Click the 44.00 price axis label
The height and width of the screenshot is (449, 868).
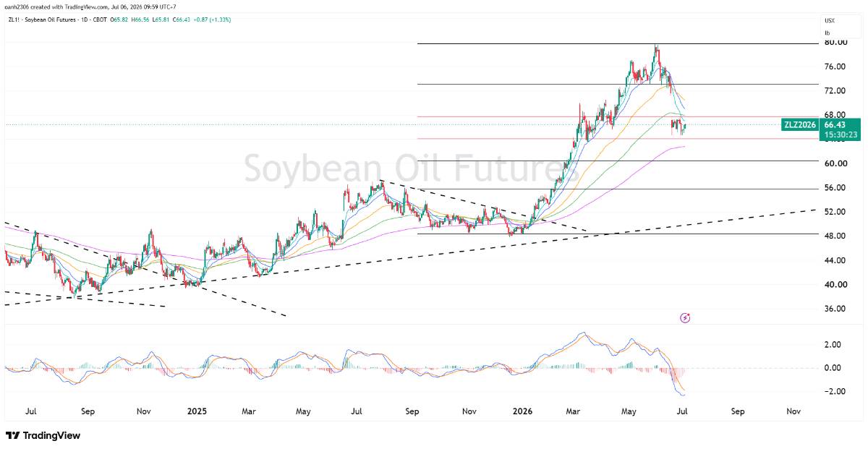click(x=835, y=260)
